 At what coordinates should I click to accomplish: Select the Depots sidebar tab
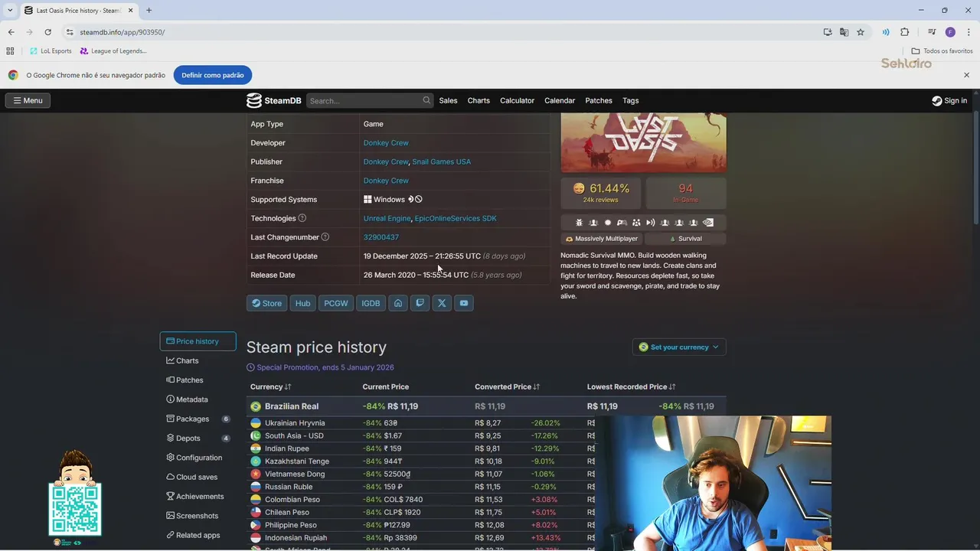198,438
